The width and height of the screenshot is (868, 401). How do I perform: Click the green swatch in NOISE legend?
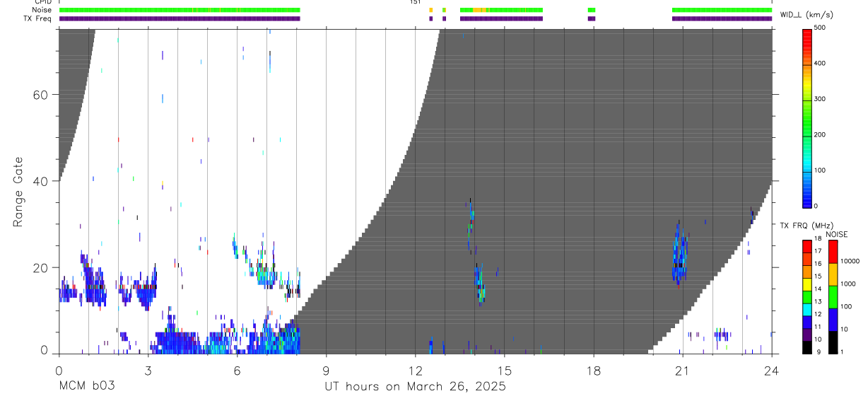(x=833, y=297)
